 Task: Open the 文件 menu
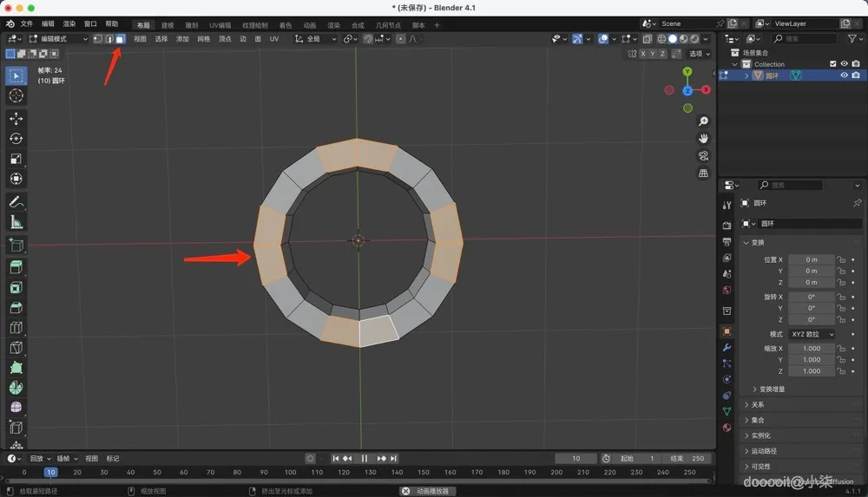[x=26, y=24]
